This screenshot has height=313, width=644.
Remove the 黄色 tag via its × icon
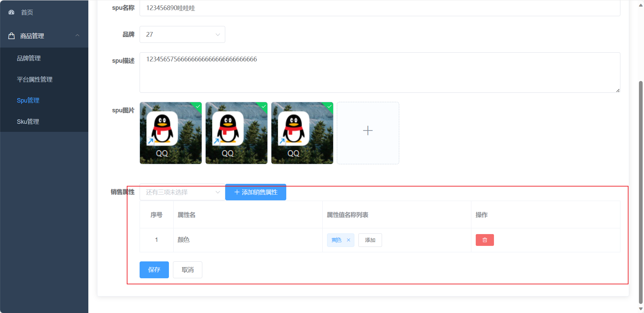[x=349, y=240]
